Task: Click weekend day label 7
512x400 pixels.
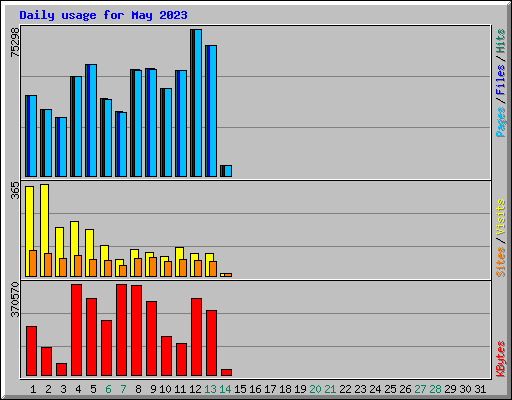Action: tap(123, 389)
